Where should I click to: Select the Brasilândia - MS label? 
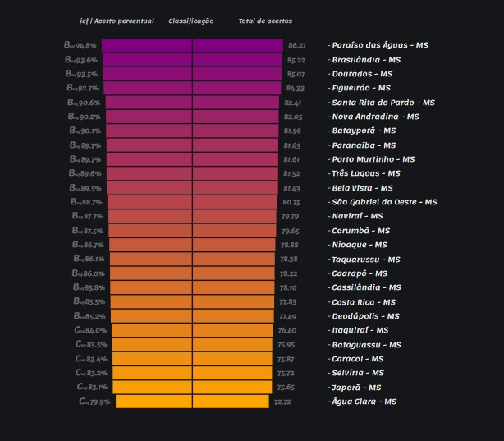click(x=365, y=60)
